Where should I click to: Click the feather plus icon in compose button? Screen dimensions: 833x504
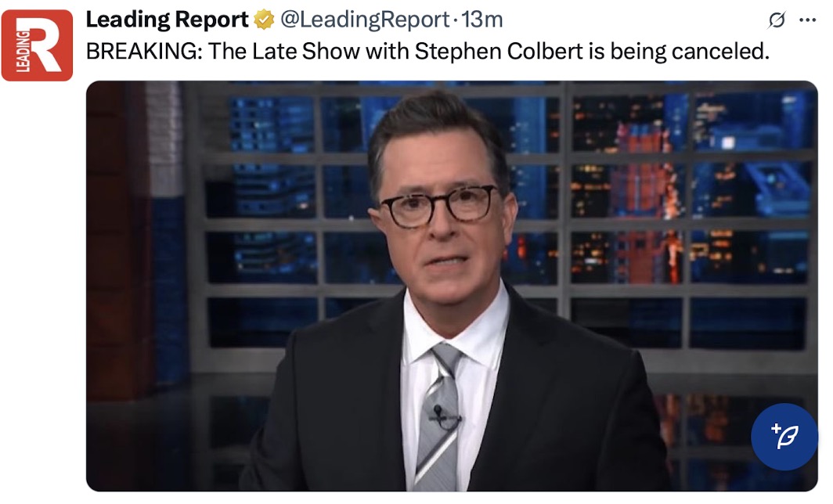784,437
